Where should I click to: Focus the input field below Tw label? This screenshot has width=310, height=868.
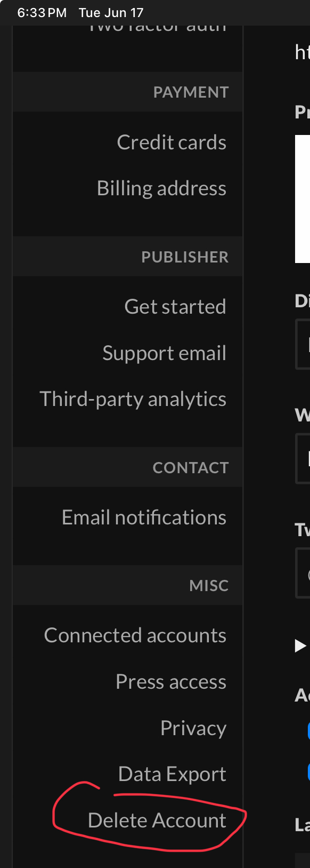(303, 574)
